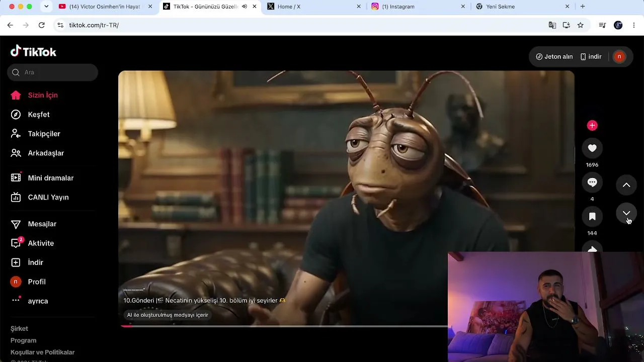Translate this page with the translate icon
Viewport: 644px width, 362px height.
click(x=552, y=25)
